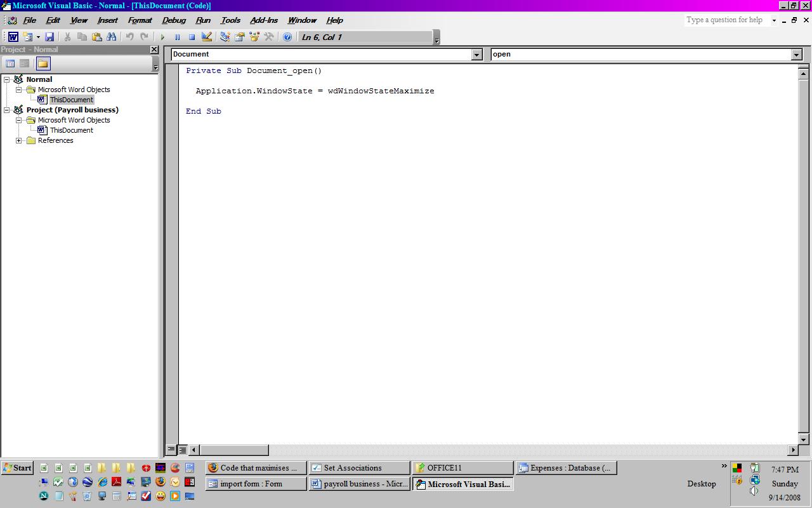
Task: Open the Project Explorer toolbar icon
Action: click(225, 37)
